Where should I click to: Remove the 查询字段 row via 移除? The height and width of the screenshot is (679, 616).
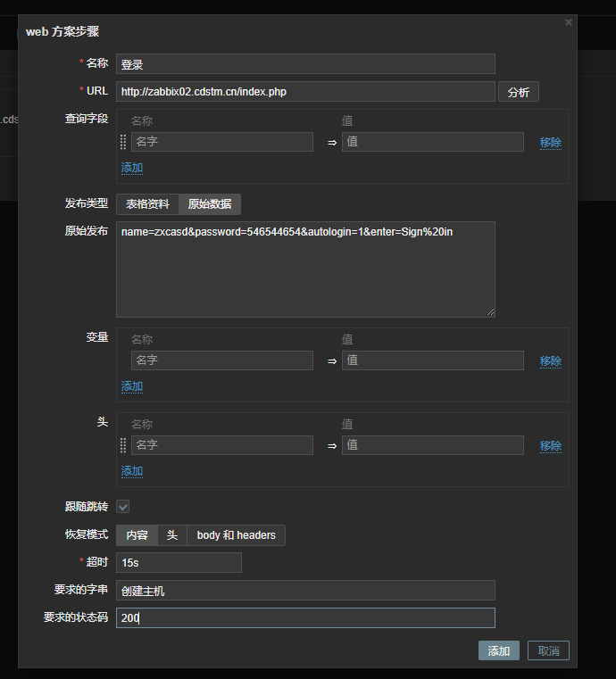(550, 143)
